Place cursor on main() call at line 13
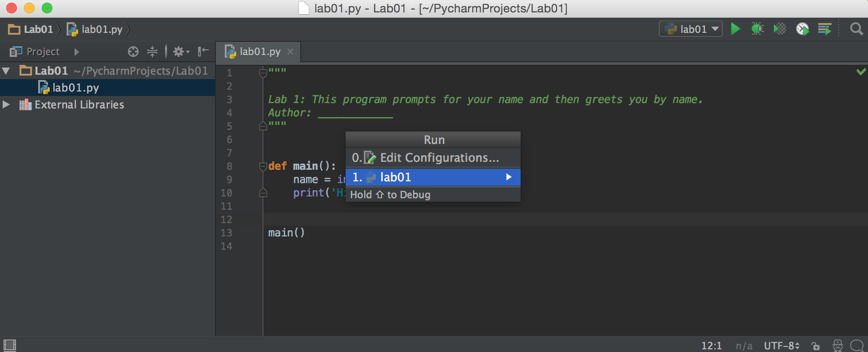The height and width of the screenshot is (352, 868). point(287,232)
